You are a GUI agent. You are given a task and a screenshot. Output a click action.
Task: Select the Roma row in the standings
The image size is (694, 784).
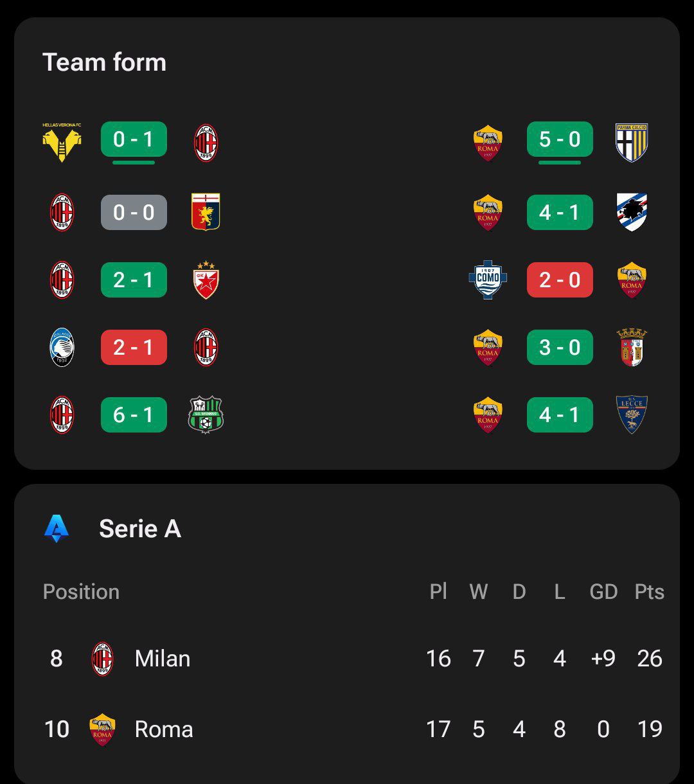coord(347,729)
